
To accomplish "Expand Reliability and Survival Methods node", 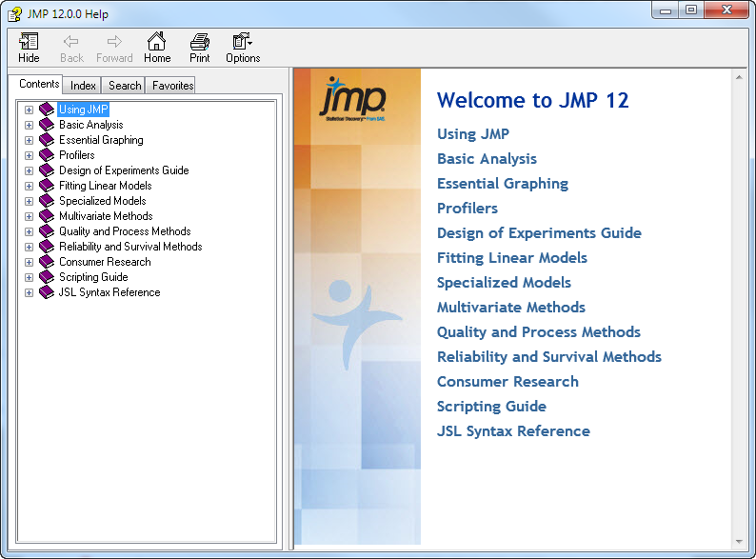I will [x=29, y=247].
